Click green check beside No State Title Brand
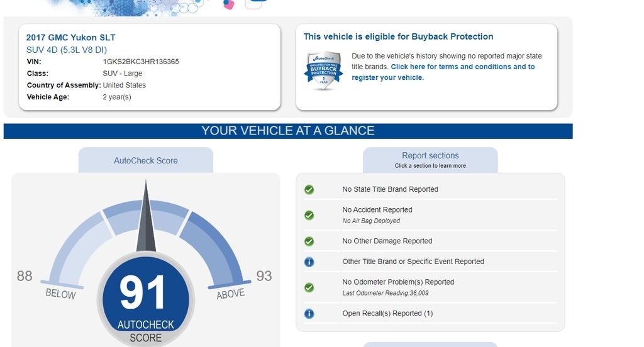644x347 pixels. tap(309, 190)
